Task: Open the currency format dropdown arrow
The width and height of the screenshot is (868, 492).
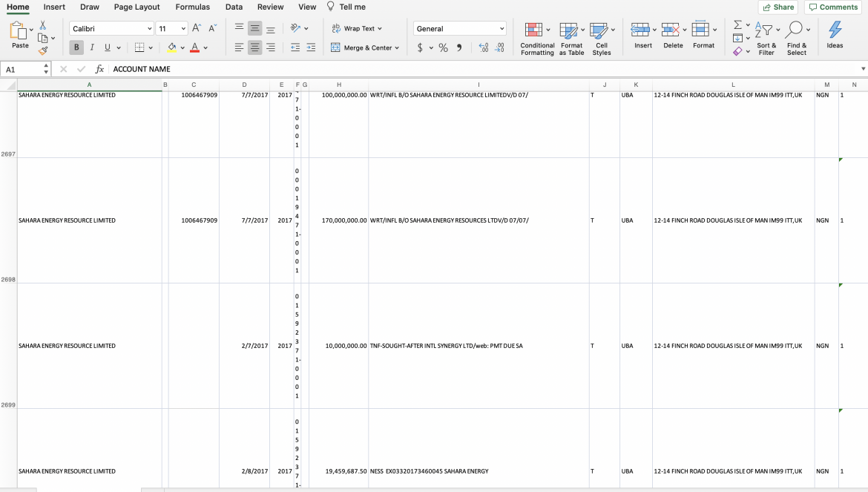Action: click(x=431, y=48)
